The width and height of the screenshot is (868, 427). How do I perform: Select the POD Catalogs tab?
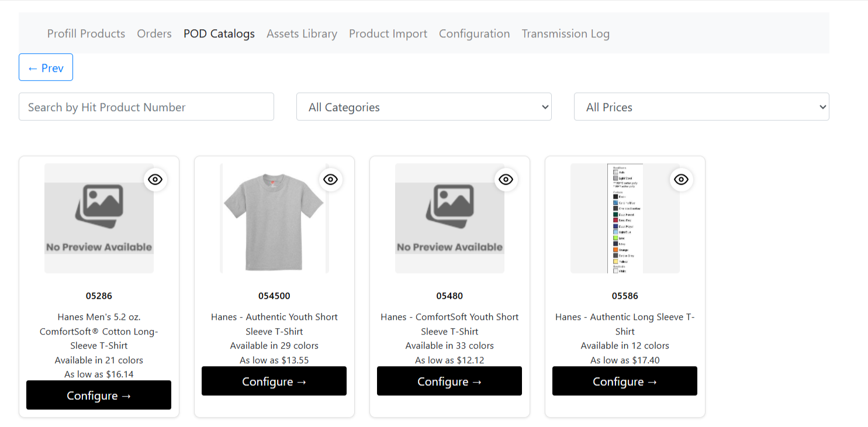coord(219,34)
